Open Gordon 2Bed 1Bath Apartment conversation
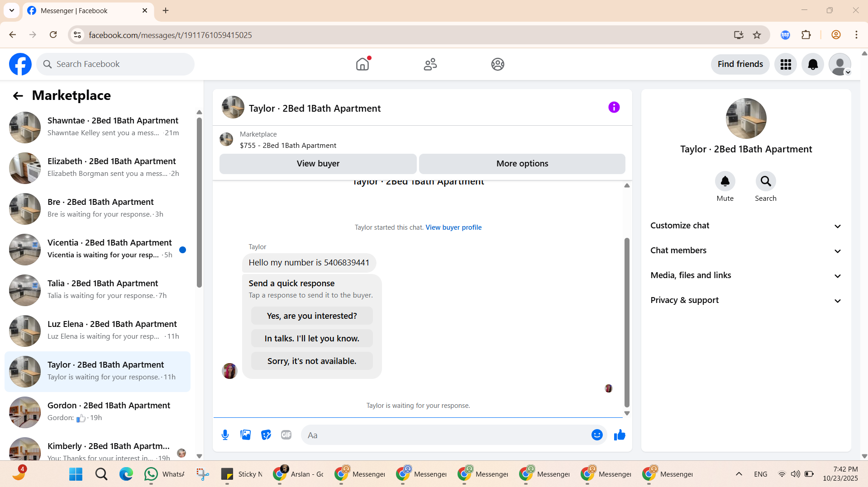The image size is (868, 487). [97, 412]
